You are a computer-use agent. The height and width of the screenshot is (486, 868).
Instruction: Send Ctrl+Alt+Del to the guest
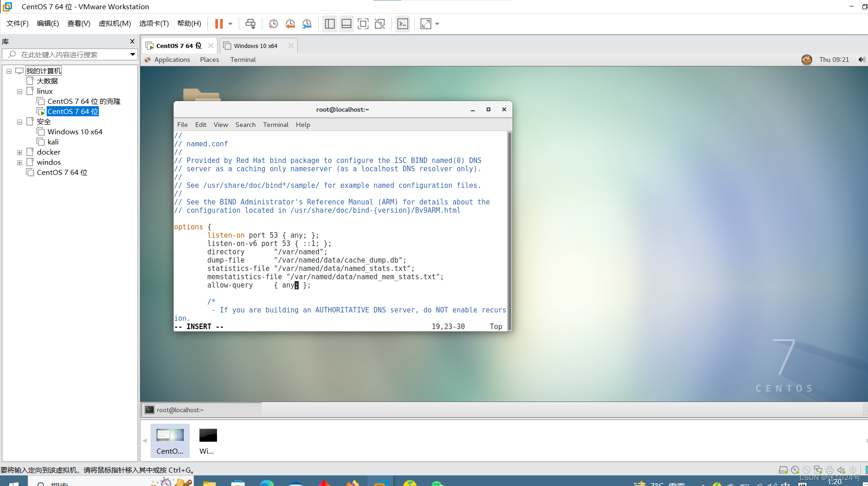pos(250,24)
